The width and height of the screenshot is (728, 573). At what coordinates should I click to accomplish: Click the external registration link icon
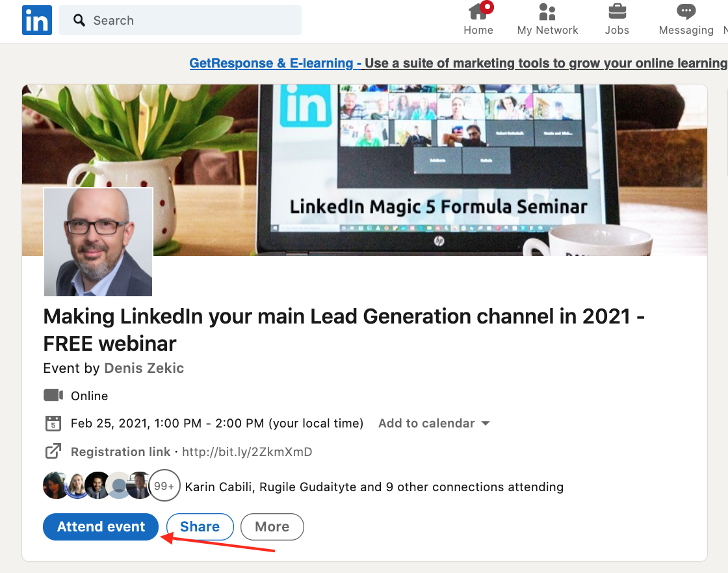click(x=53, y=452)
